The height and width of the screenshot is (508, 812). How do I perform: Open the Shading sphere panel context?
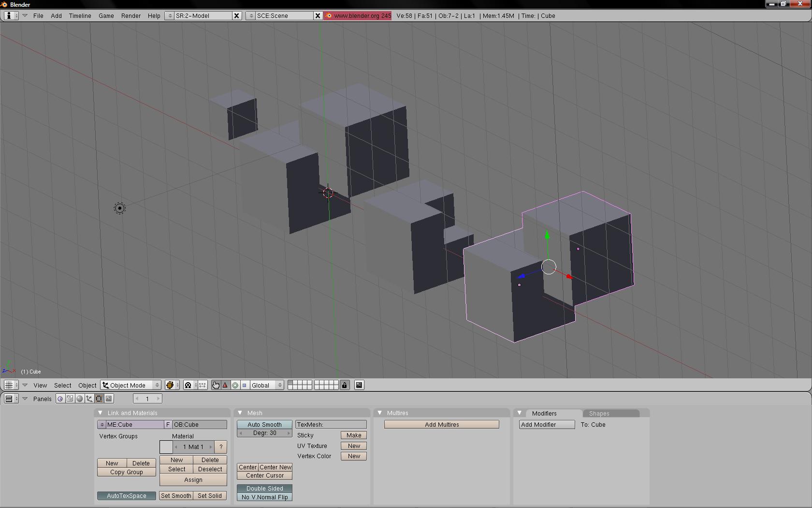(x=80, y=399)
